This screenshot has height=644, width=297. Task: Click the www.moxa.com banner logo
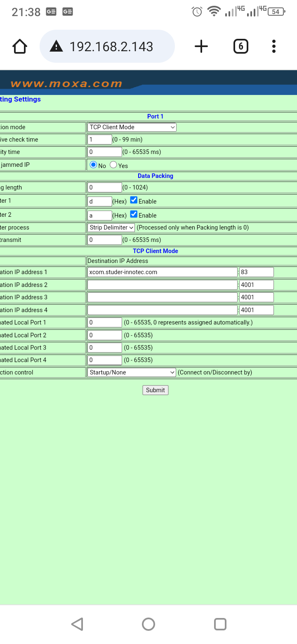[66, 84]
